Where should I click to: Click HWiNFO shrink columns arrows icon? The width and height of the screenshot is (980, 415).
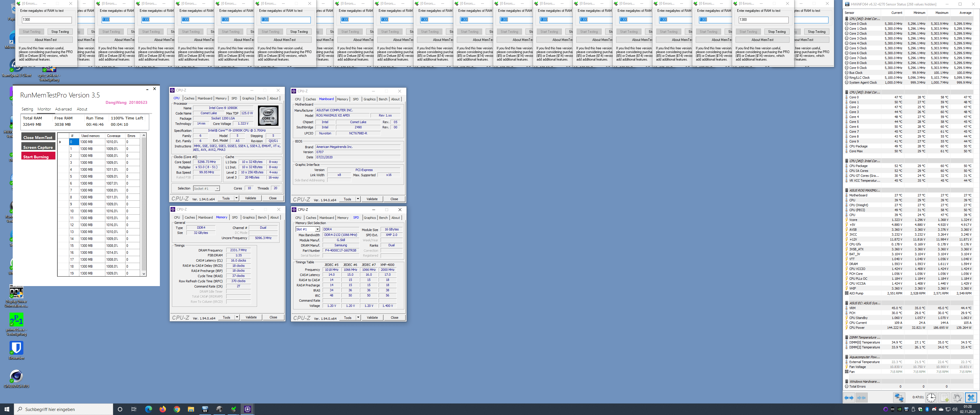tap(861, 397)
